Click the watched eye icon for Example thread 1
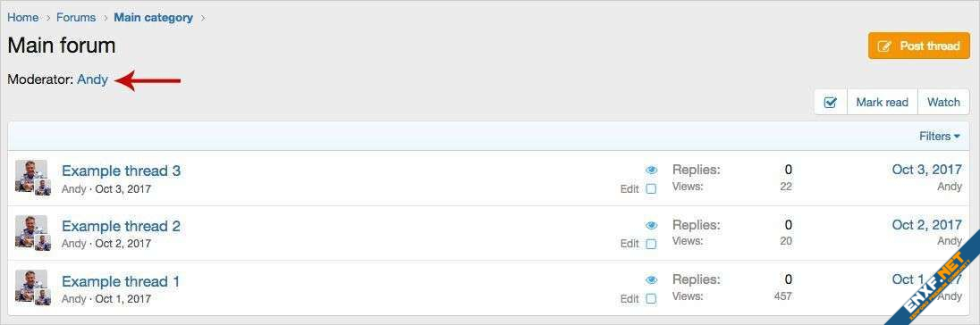Screen dimensions: 980x325 click(x=651, y=280)
